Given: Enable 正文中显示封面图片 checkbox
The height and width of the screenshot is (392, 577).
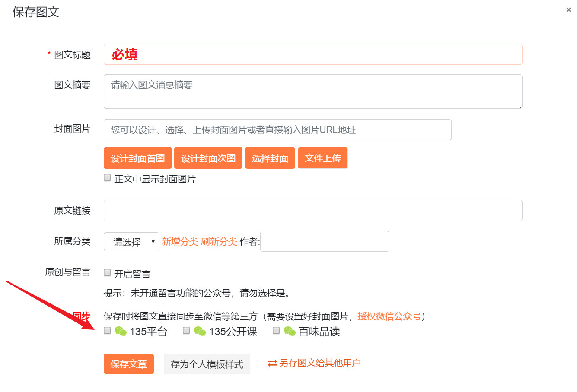Looking at the screenshot, I should [x=107, y=177].
